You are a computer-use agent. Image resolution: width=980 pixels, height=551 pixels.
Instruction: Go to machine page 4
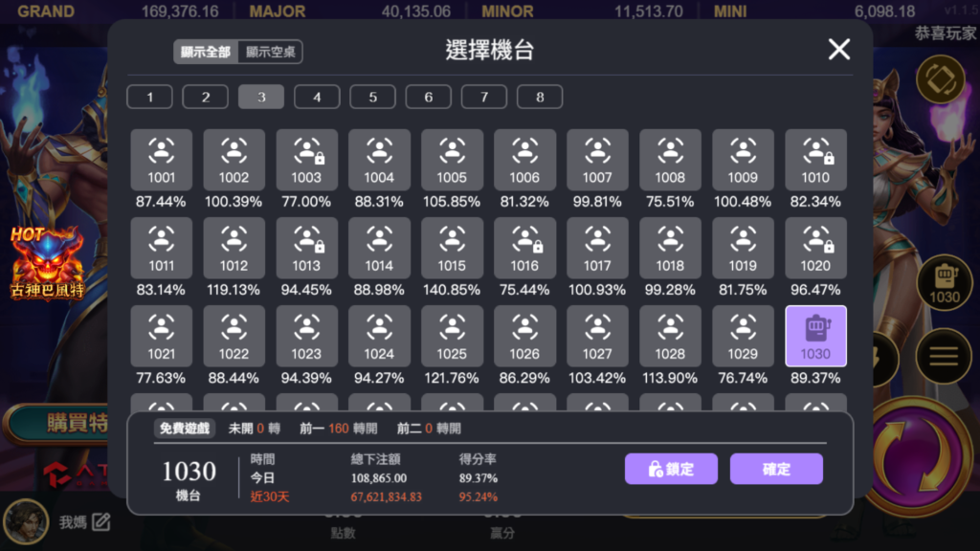[x=317, y=97]
